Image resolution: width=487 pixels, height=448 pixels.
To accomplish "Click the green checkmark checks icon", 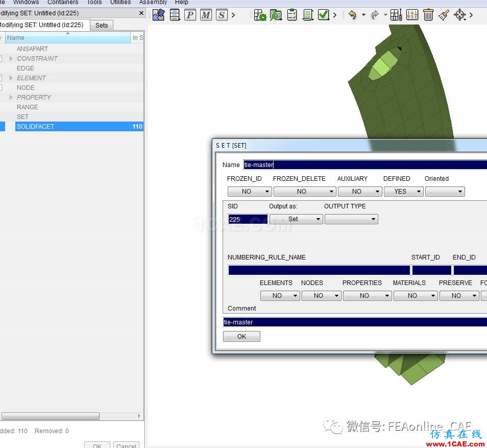I will (324, 15).
